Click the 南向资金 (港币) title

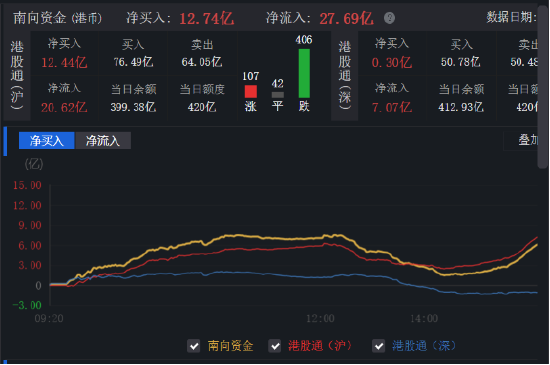click(x=58, y=18)
